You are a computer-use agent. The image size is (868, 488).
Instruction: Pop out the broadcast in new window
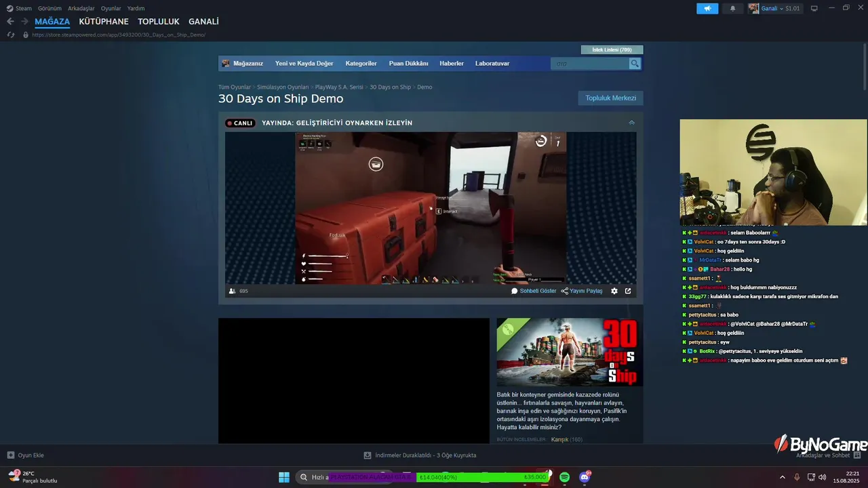tap(628, 291)
